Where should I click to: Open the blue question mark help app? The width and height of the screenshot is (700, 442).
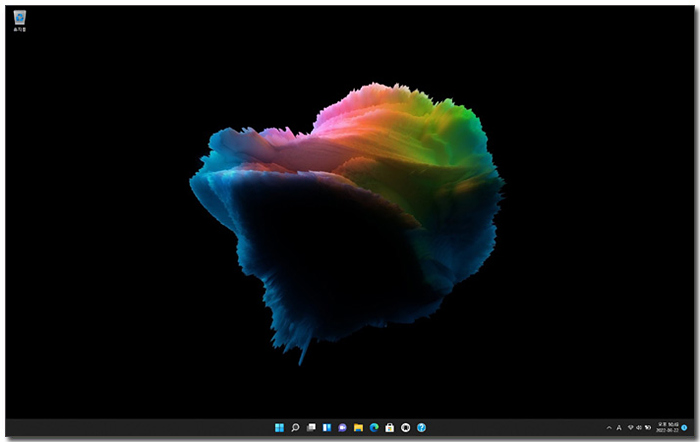coord(421,427)
